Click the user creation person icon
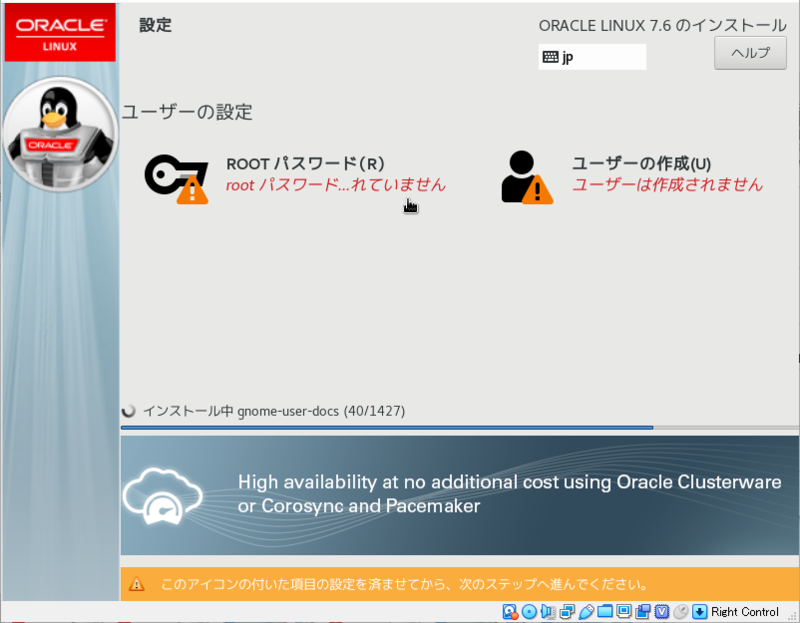 tap(527, 177)
